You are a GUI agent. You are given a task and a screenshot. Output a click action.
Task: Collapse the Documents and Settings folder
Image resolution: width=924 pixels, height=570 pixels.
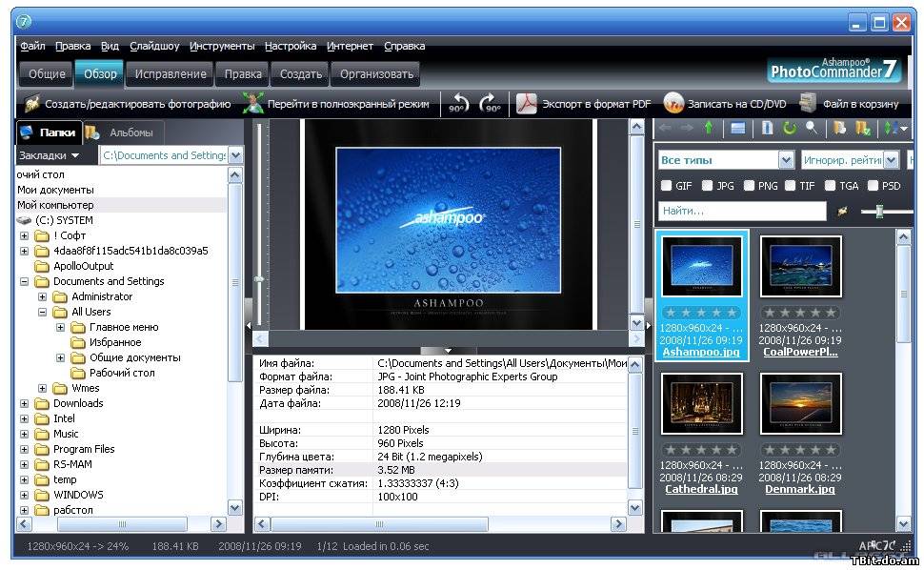tap(24, 282)
